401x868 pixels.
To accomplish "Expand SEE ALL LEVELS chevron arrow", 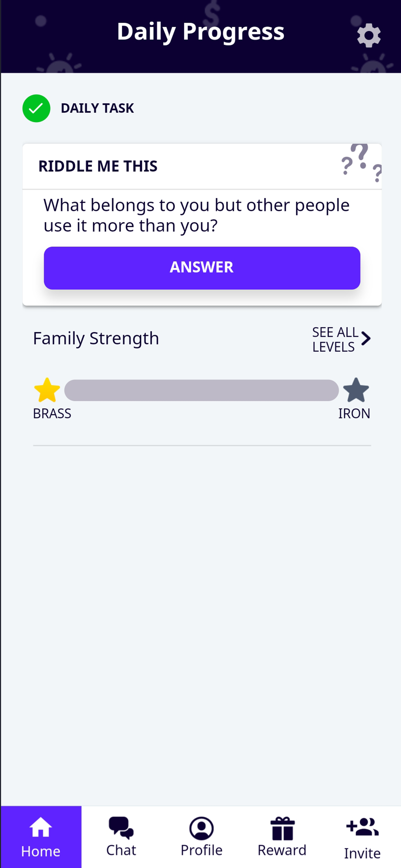I will coord(366,338).
